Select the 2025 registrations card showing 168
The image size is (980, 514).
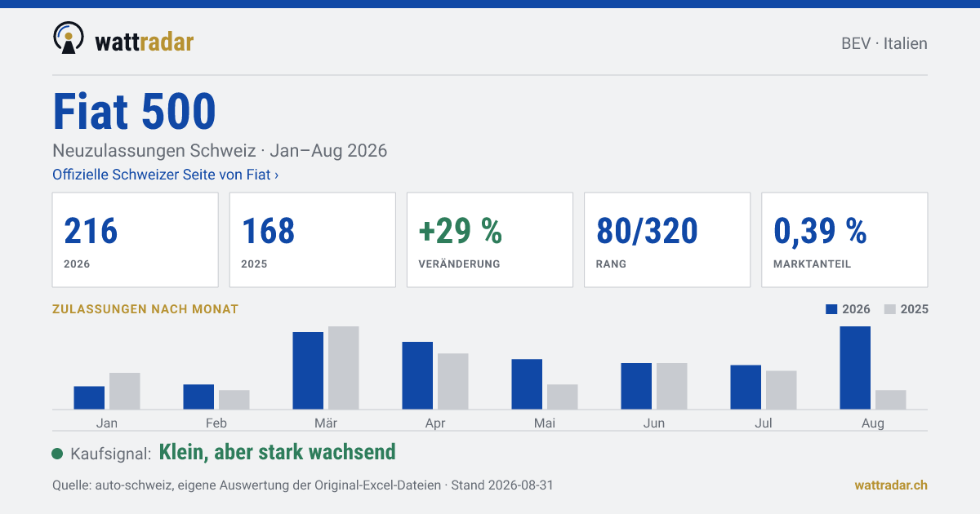coord(313,240)
